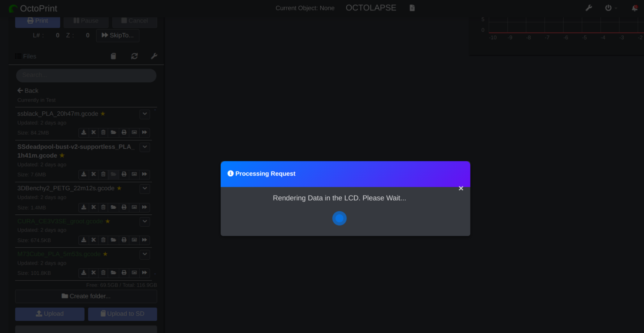Image resolution: width=644 pixels, height=333 pixels.
Task: Click image icon for ssblack_PLA_20h47m.gcode
Action: coord(134,133)
